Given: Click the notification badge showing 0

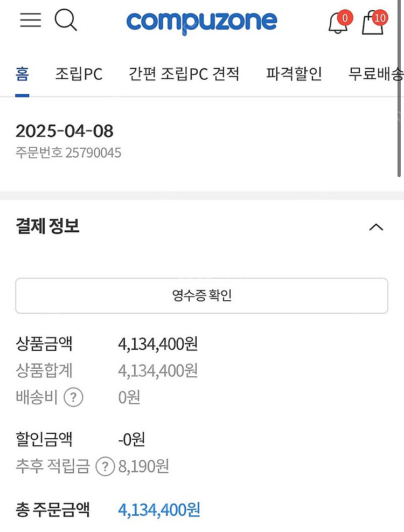Looking at the screenshot, I should click(x=345, y=18).
